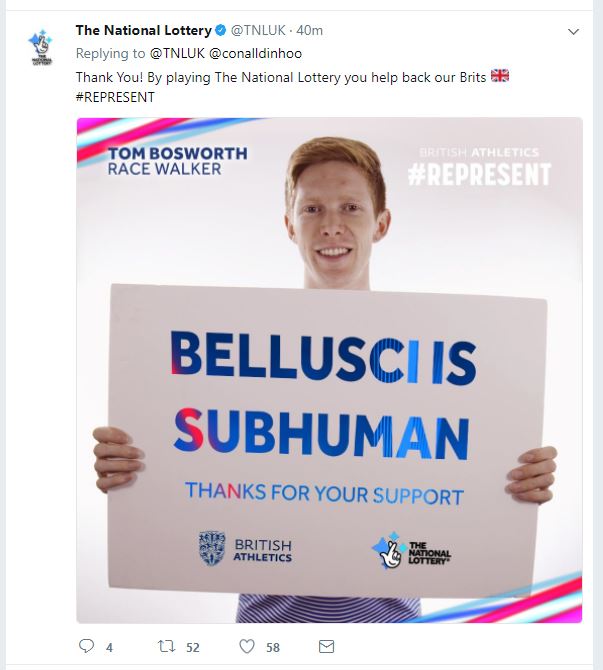
Task: Open the 40m timestamp permalink
Action: pyautogui.click(x=309, y=30)
